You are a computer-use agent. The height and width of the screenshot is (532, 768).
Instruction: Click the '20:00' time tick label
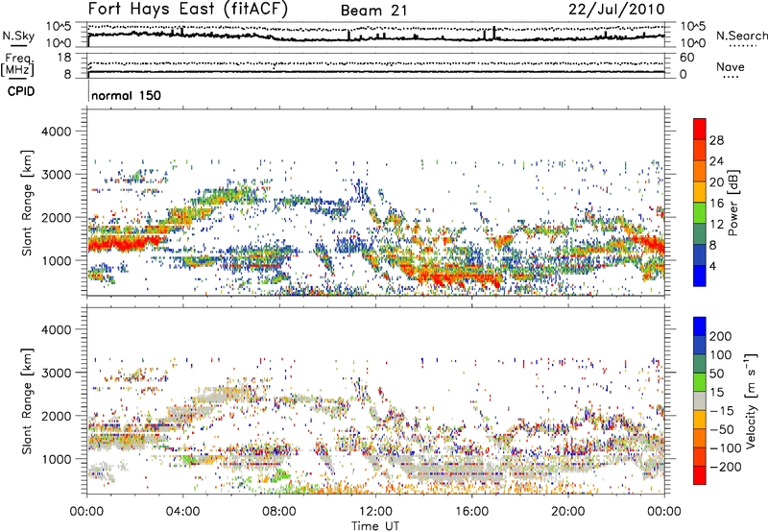[x=567, y=512]
